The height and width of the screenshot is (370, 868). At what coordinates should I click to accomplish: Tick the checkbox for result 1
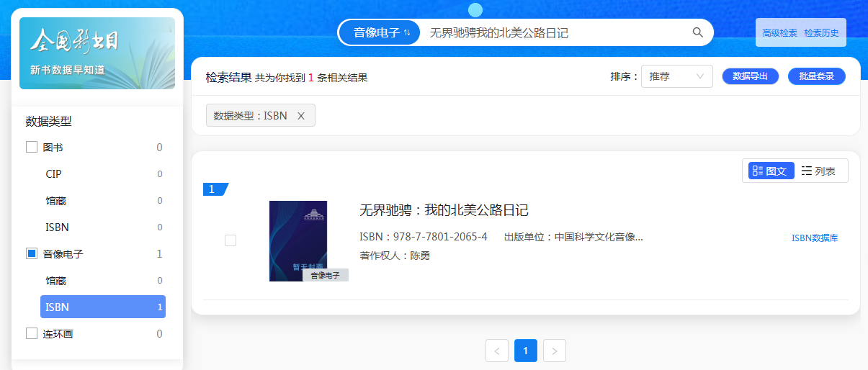(x=231, y=240)
